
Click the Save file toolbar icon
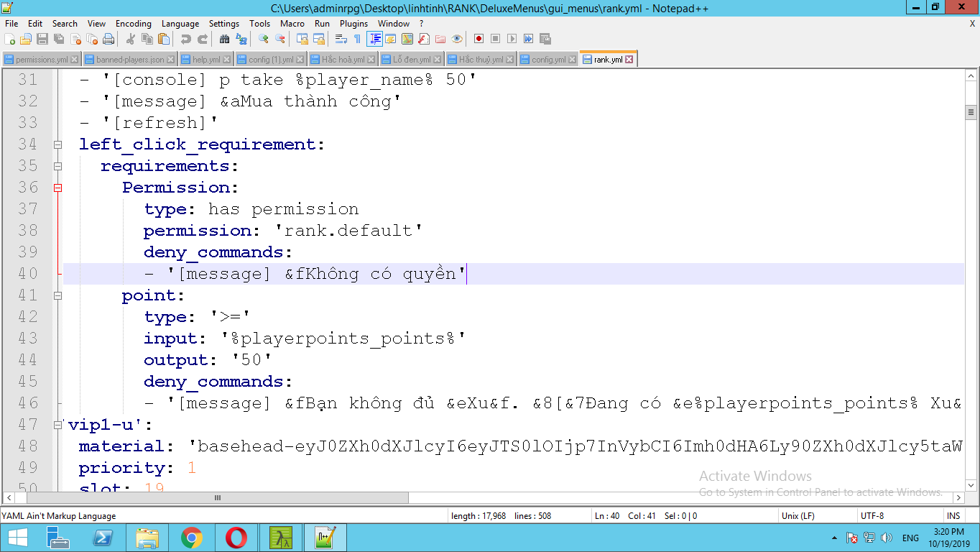(42, 39)
